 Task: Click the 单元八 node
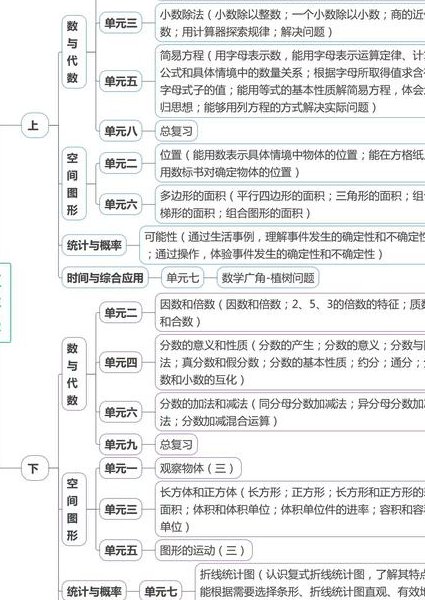pyautogui.click(x=120, y=131)
